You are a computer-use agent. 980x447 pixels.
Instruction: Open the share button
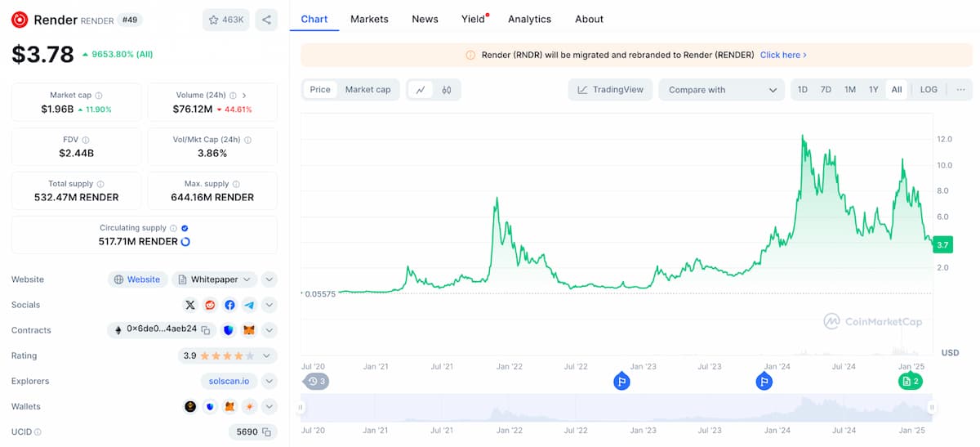point(266,20)
